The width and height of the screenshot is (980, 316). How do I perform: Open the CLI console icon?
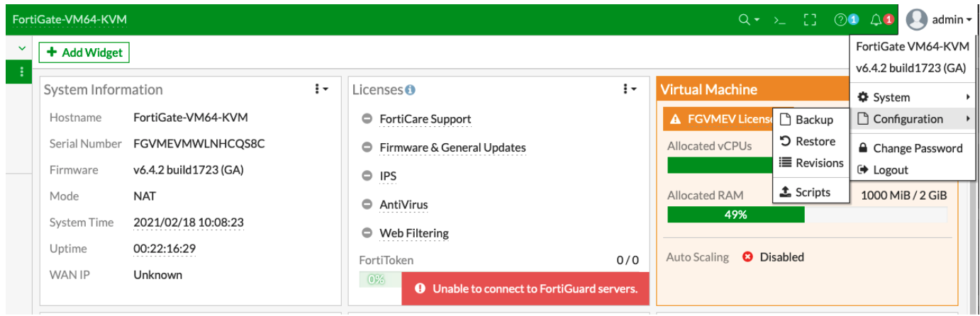click(780, 20)
